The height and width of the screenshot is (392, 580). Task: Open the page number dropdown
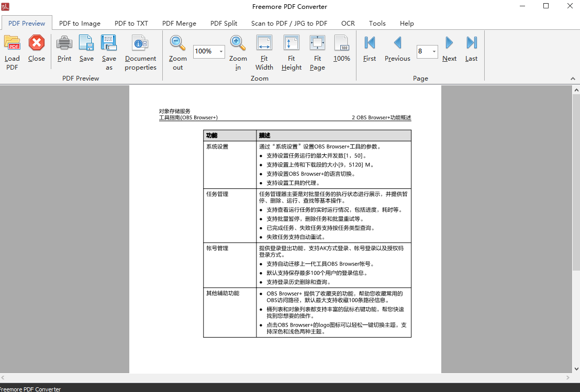[x=434, y=51]
